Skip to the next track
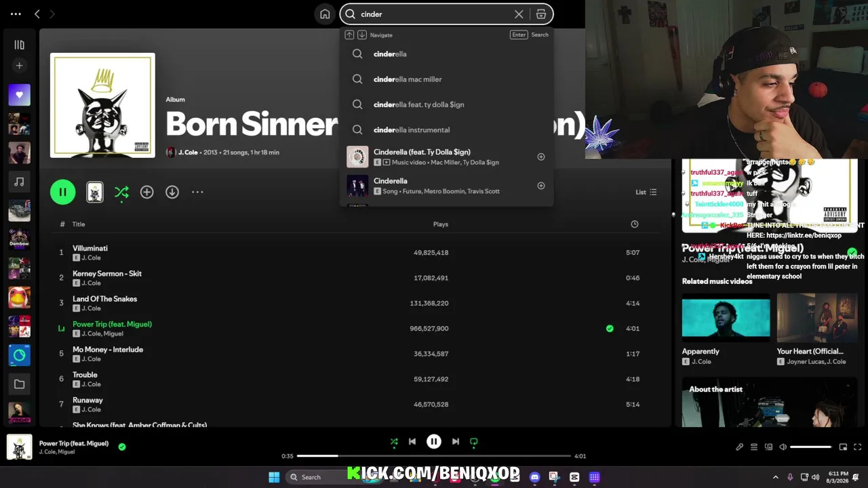This screenshot has width=868, height=488. point(456,442)
